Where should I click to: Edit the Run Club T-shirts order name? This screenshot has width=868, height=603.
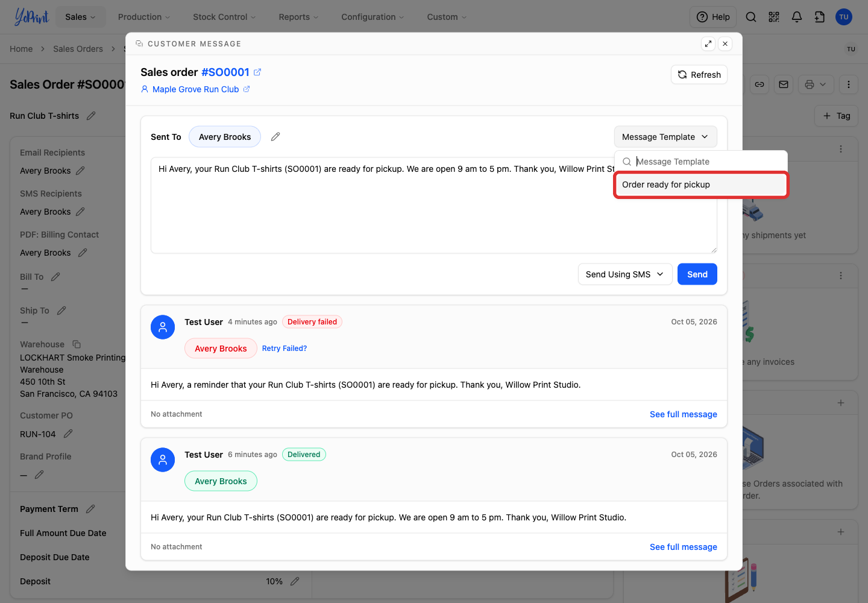[91, 116]
